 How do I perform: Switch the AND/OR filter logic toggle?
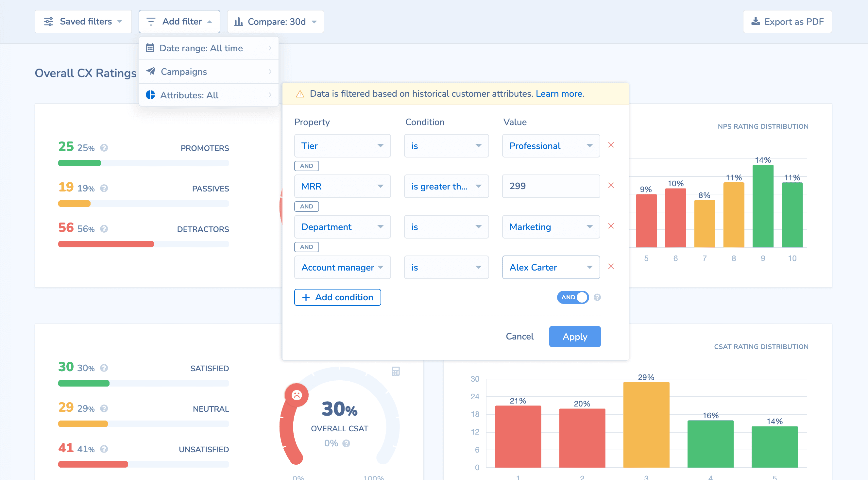coord(572,297)
